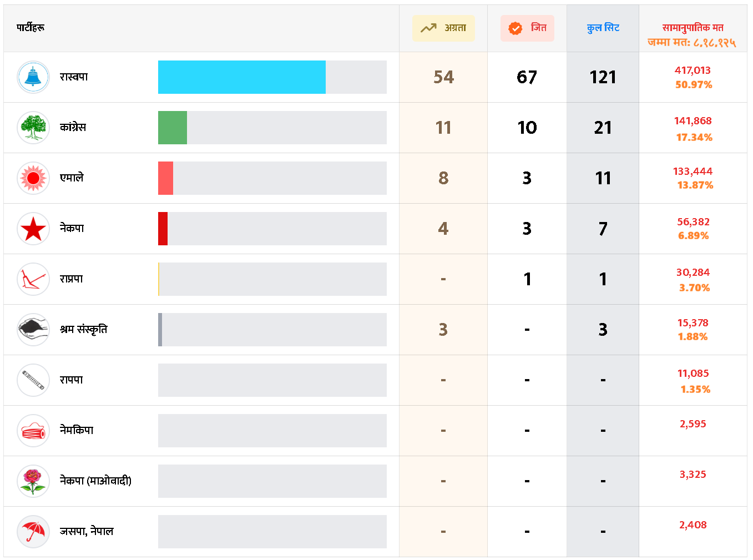753x560 pixels.
Task: Select the अग्रता leading column header
Action: point(443,28)
